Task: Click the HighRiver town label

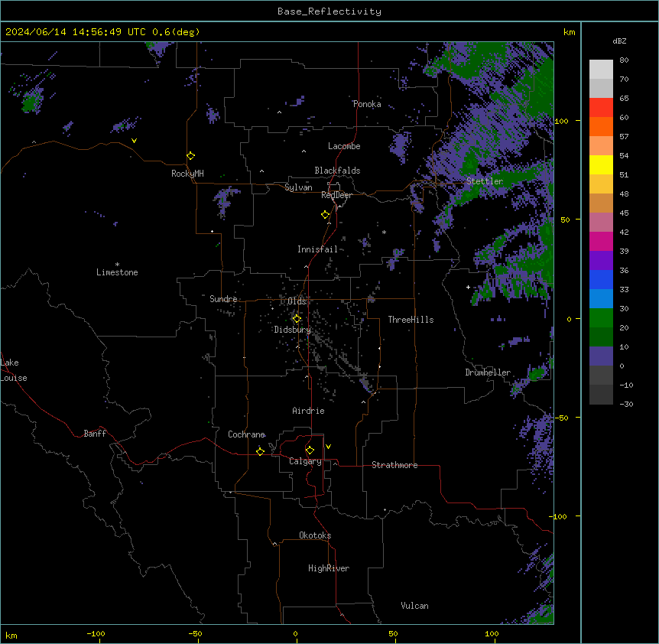Action: pyautogui.click(x=329, y=568)
